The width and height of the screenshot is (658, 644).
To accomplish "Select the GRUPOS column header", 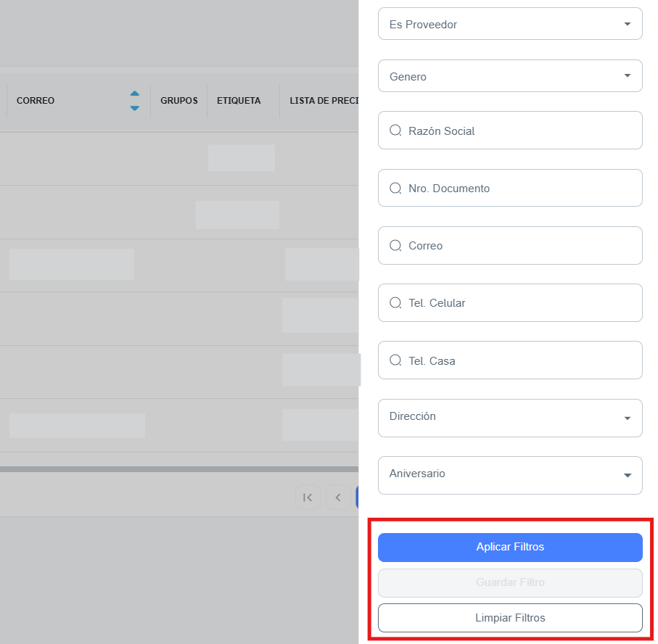I will 178,101.
